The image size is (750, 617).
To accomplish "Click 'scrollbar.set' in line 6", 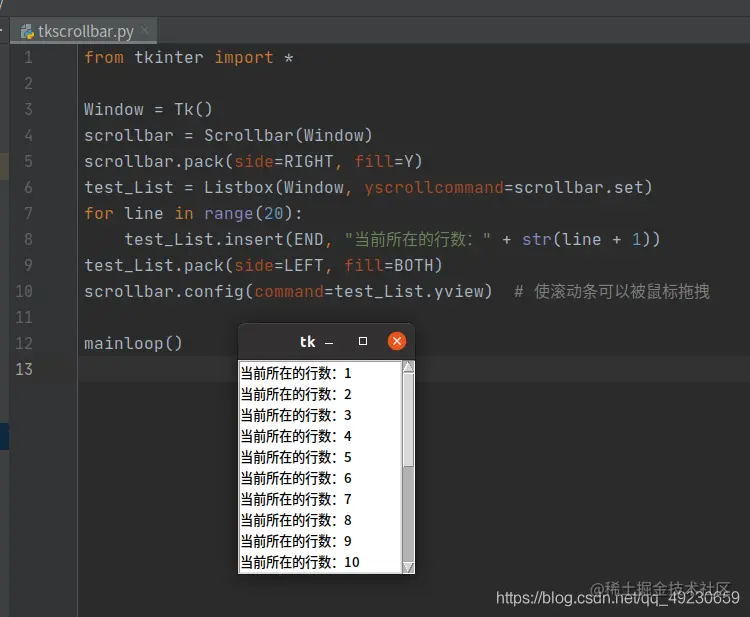I will pos(578,187).
